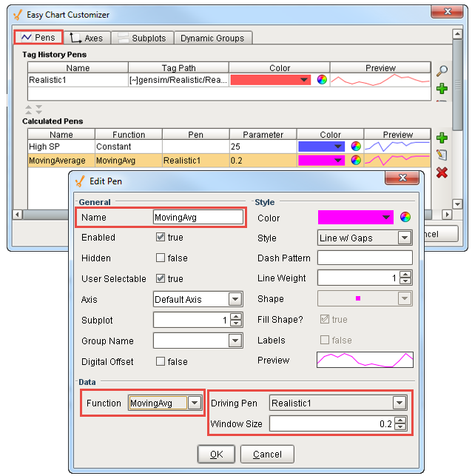Toggle the Enabled checkbox
The width and height of the screenshot is (472, 476).
point(161,238)
